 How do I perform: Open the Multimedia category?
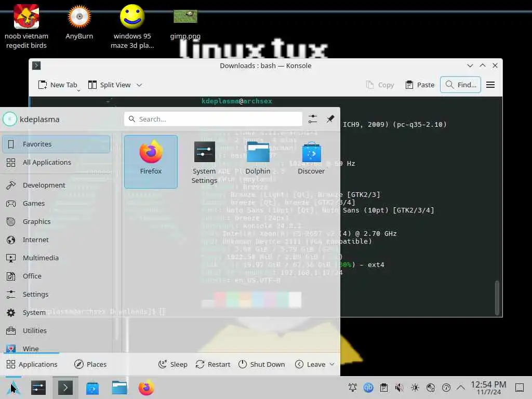pos(56,258)
